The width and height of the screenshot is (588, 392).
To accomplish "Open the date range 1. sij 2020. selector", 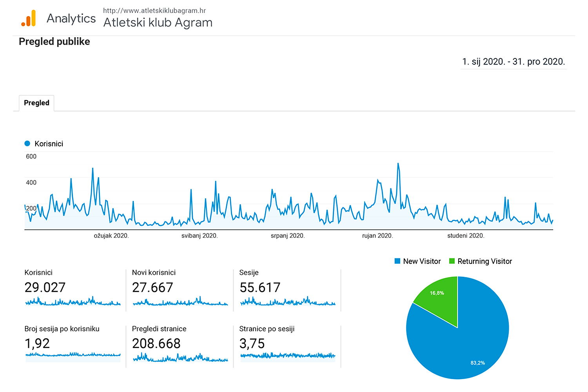I will click(513, 62).
